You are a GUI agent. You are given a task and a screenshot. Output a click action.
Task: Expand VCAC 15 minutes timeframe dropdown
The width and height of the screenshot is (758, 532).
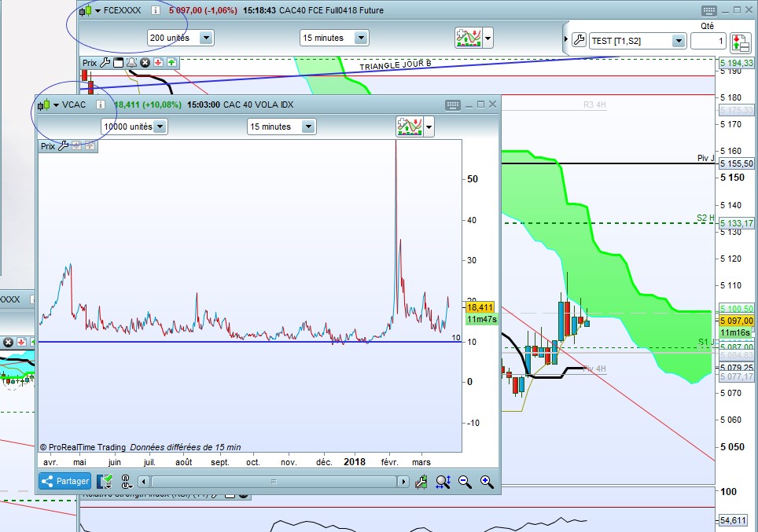tap(308, 127)
